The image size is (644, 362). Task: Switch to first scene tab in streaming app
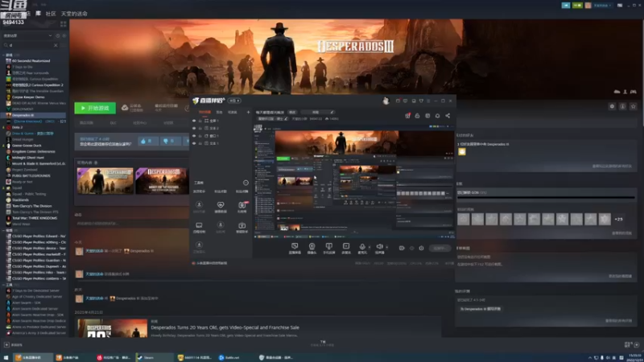204,112
